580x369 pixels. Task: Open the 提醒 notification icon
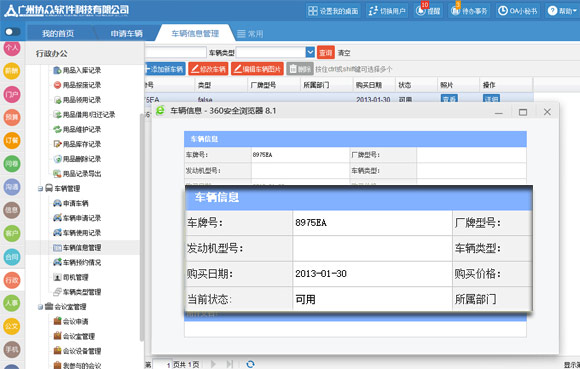click(428, 11)
